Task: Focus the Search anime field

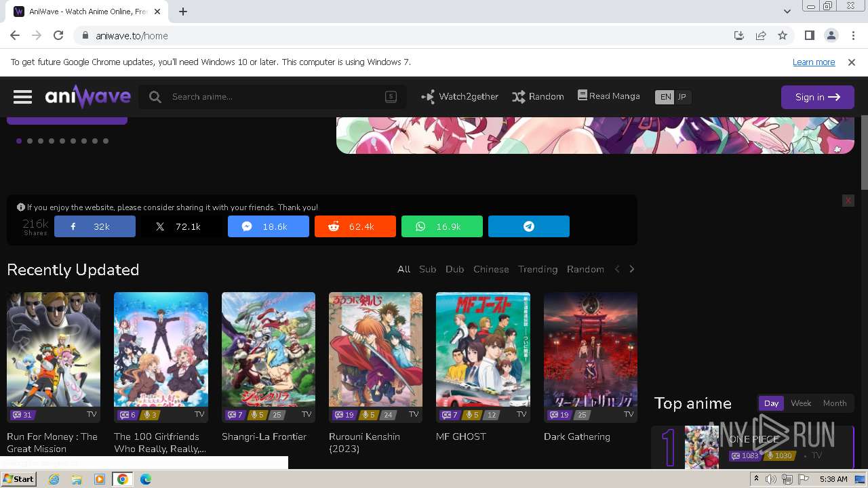Action: (273, 97)
